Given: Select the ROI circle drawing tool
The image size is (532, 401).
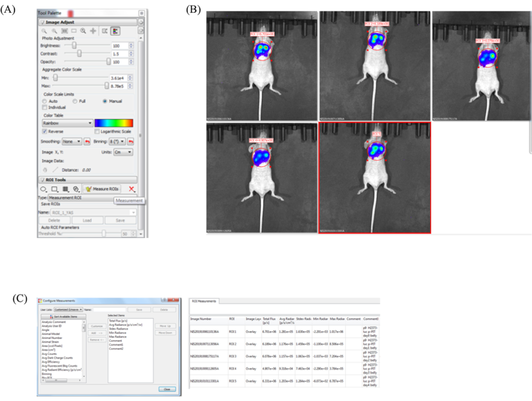Looking at the screenshot, I should point(43,189).
